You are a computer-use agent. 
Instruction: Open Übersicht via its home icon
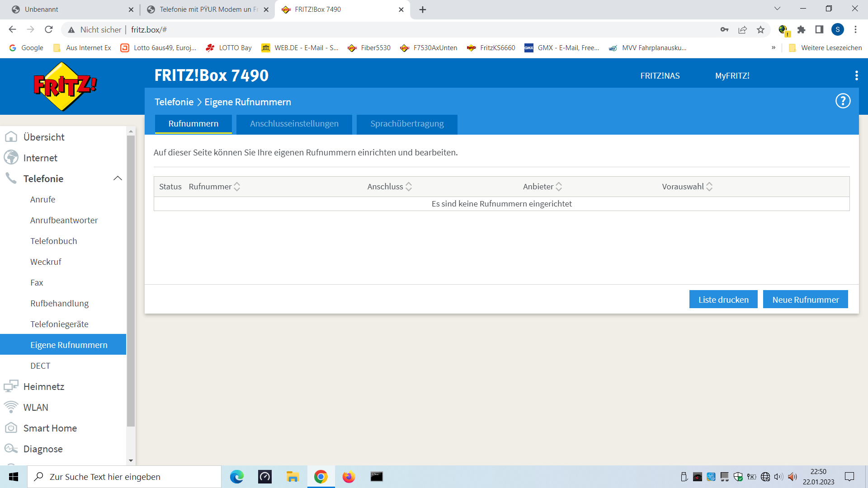(11, 137)
